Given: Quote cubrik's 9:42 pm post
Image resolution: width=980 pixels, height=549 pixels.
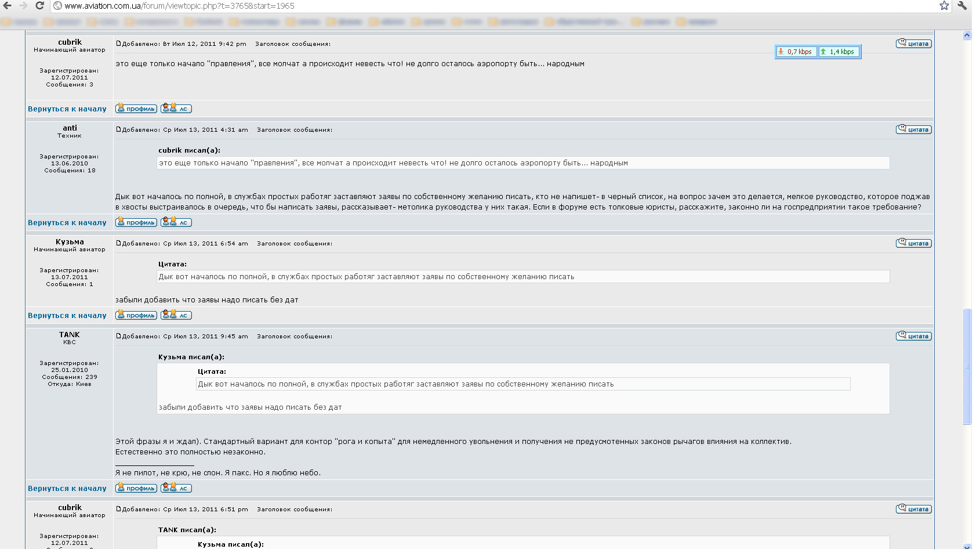Looking at the screenshot, I should coord(913,44).
